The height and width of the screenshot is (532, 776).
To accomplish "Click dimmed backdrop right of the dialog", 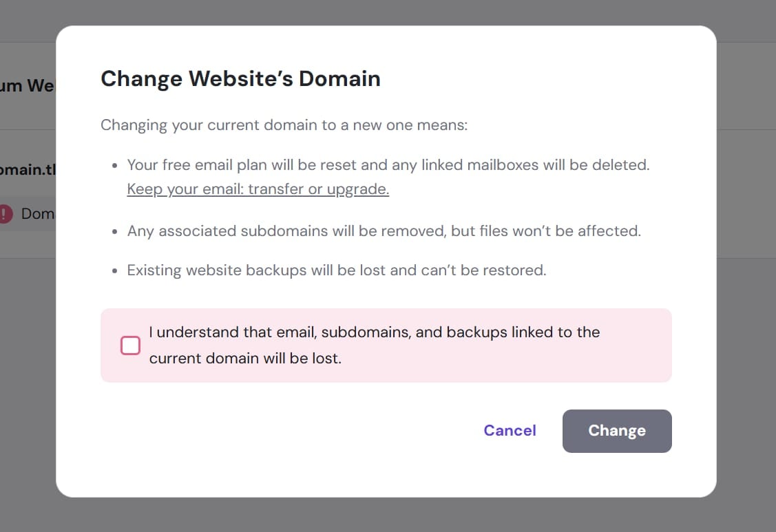I will tap(746, 275).
